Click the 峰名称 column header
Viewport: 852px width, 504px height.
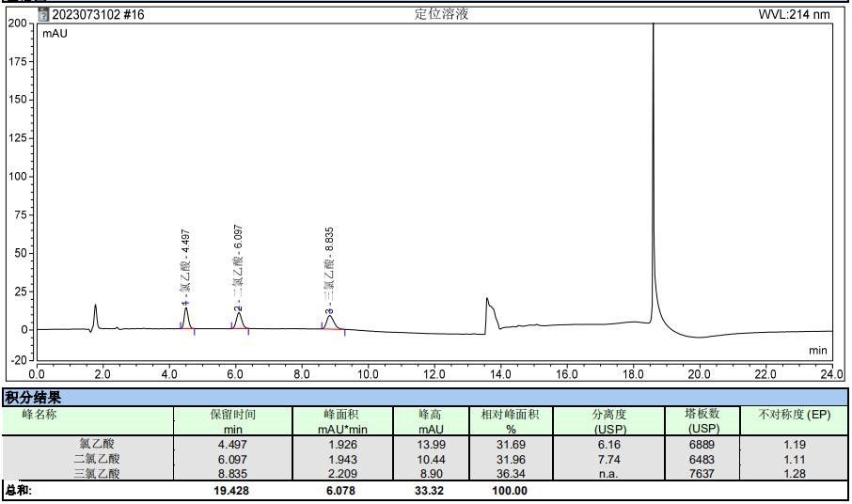coord(50,414)
